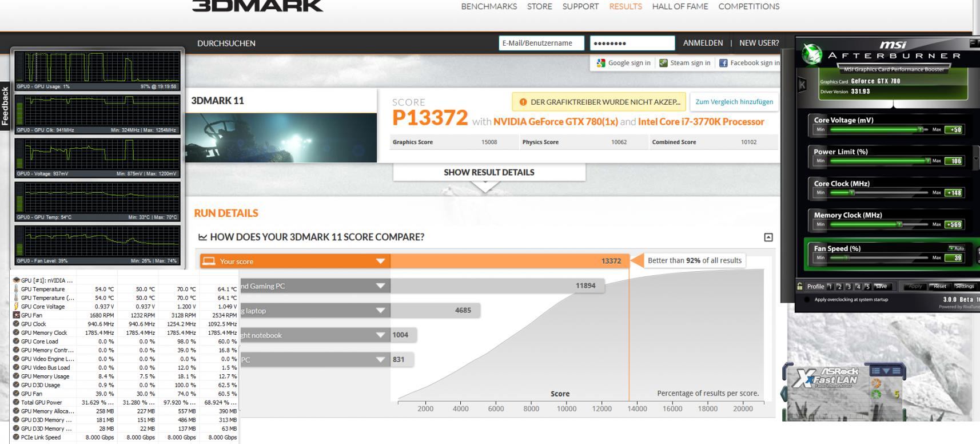The width and height of the screenshot is (980, 444).
Task: Select Afterburner profile slot 1
Action: click(x=830, y=286)
